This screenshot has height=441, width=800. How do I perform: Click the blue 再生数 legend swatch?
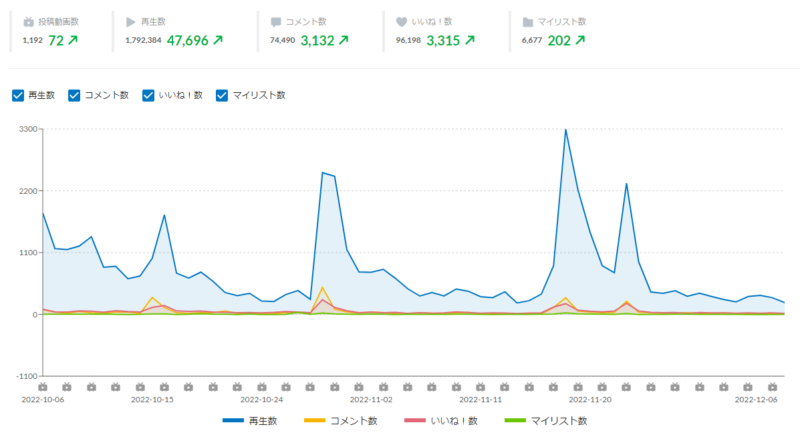(x=233, y=421)
